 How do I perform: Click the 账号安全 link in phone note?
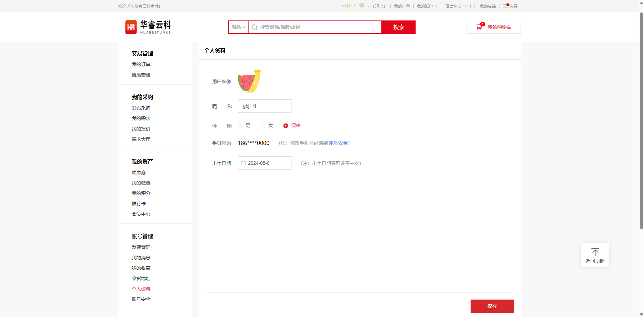coord(338,143)
